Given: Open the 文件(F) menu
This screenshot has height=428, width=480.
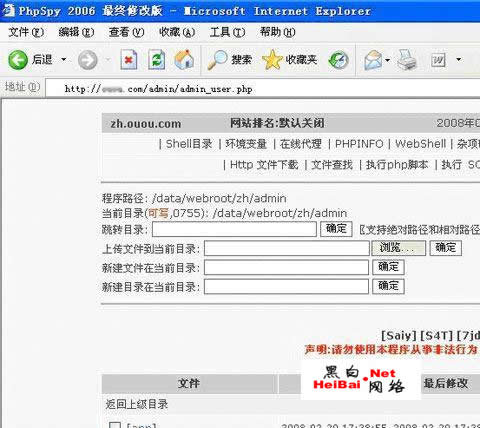Looking at the screenshot, I should point(26,32).
